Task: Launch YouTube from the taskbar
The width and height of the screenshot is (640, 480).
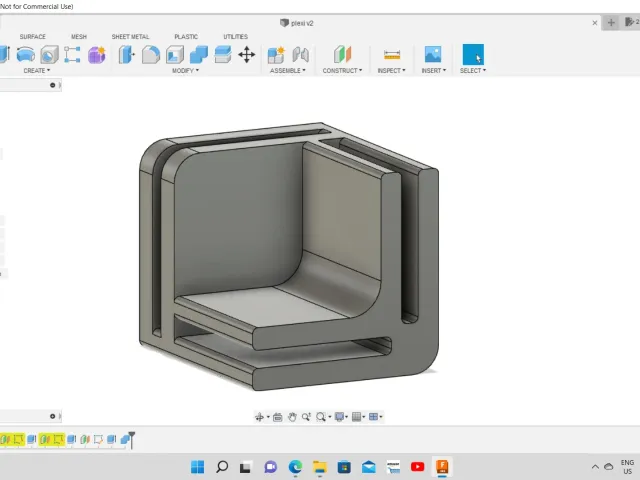Action: tap(417, 467)
